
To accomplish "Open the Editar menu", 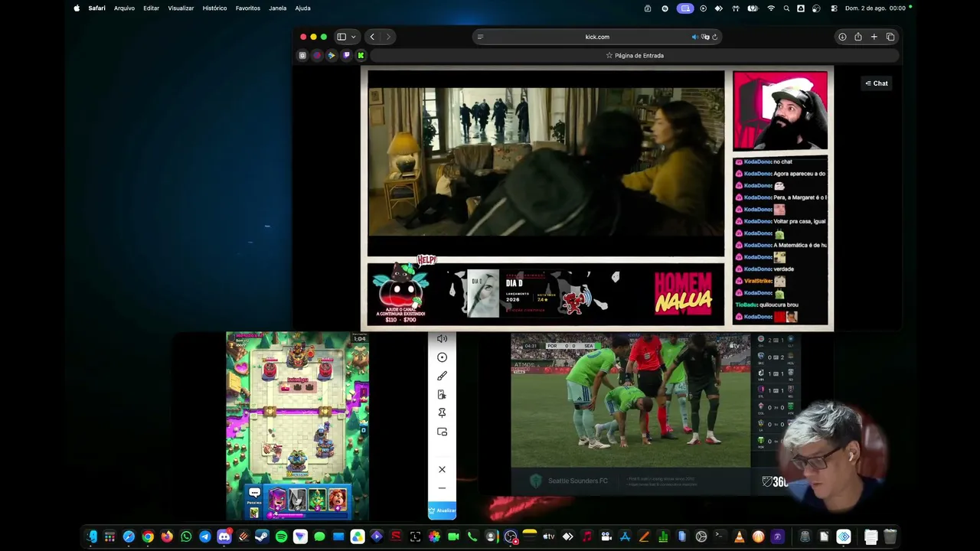I will point(151,8).
